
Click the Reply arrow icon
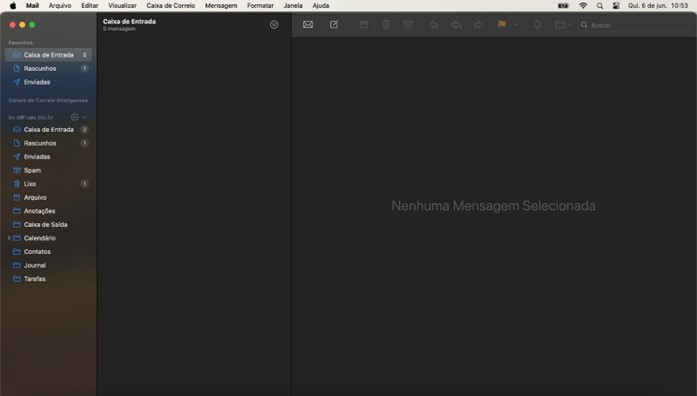pos(434,25)
